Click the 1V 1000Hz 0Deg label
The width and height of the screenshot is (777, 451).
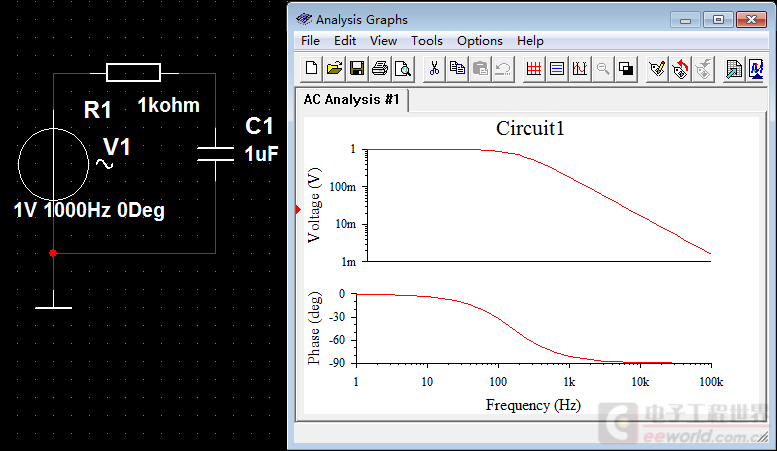tap(89, 210)
